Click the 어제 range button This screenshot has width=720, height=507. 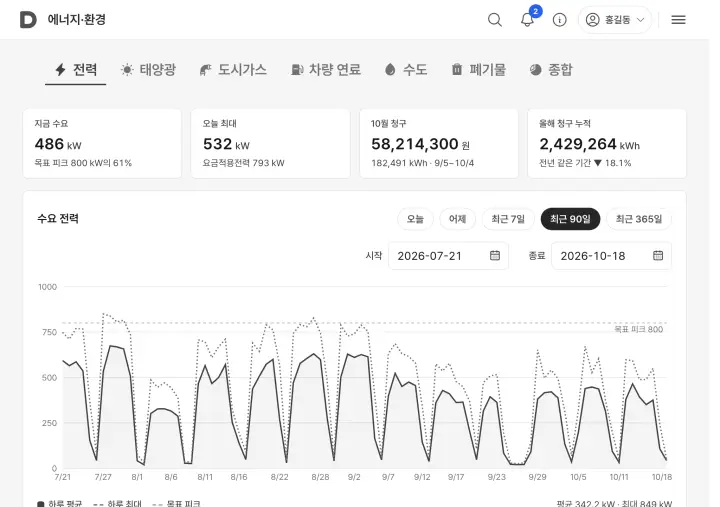click(x=457, y=219)
